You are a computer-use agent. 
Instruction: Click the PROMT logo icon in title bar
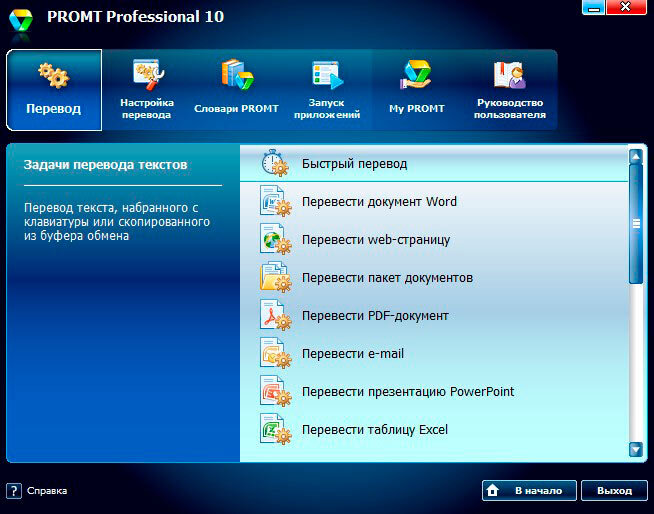[21, 21]
